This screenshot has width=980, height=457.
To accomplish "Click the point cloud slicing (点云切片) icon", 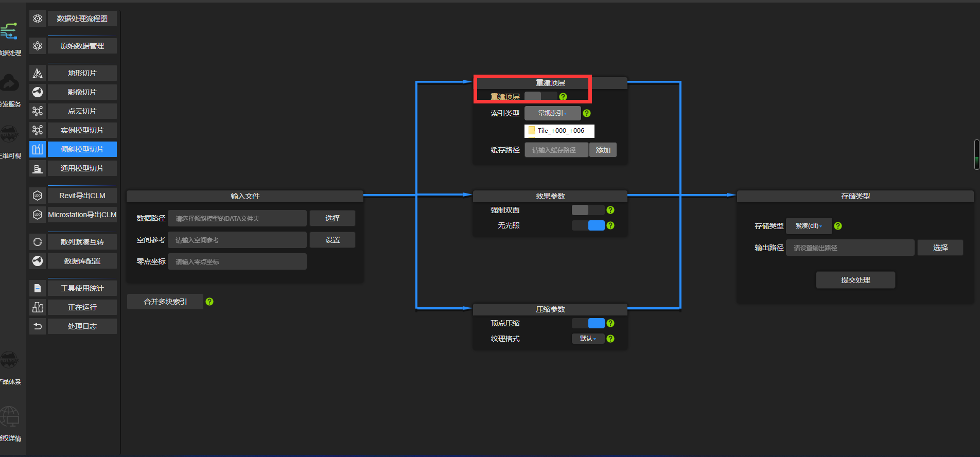I will (x=38, y=111).
